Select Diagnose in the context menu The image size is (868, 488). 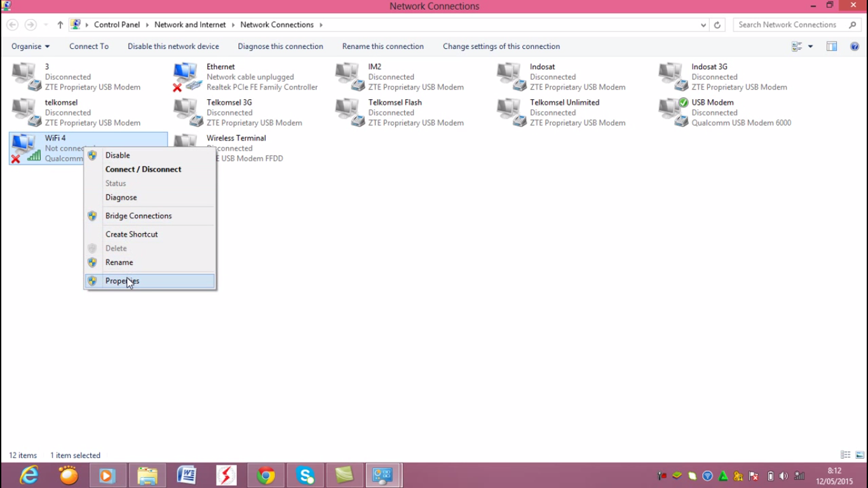150,197
